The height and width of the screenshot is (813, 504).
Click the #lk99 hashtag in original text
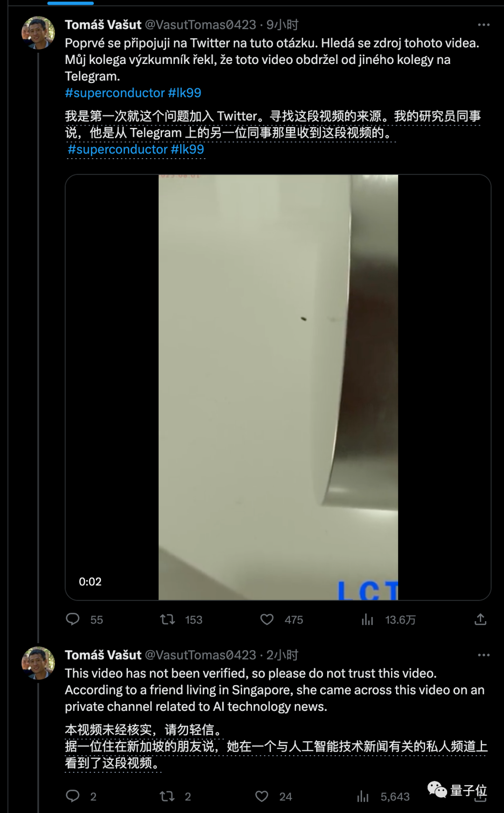tap(185, 93)
